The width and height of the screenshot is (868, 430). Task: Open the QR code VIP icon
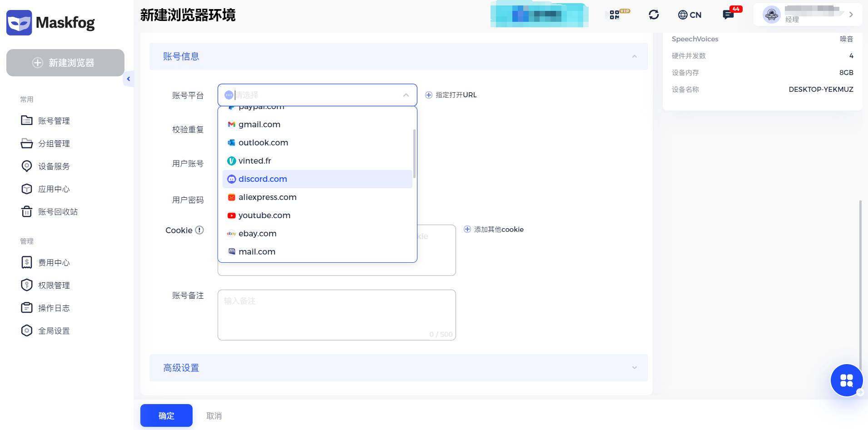click(619, 15)
